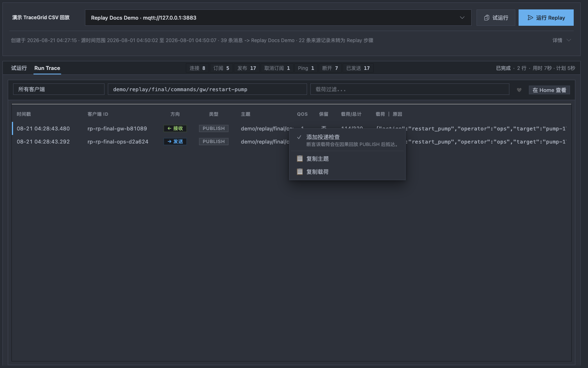Click the 发送 direction badge
The width and height of the screenshot is (588, 368).
(175, 141)
